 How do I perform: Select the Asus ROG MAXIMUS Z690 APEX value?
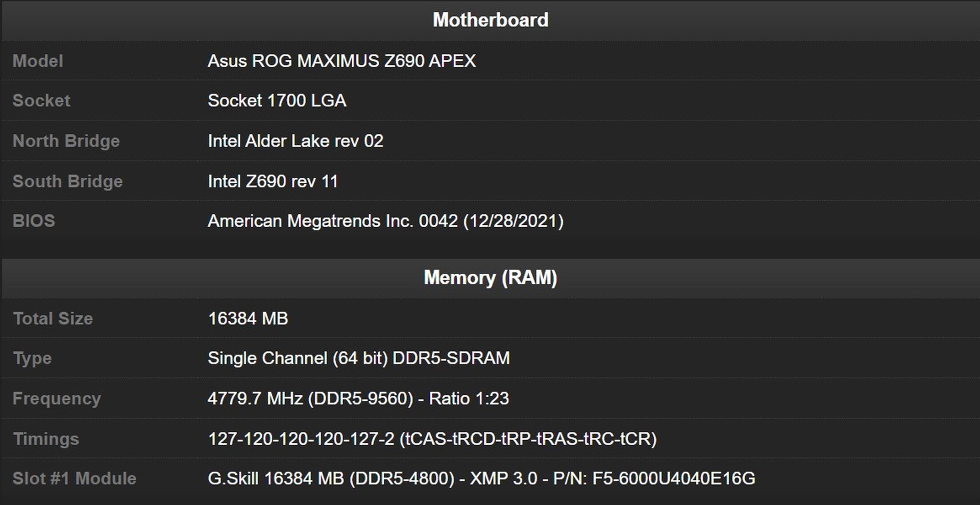(341, 61)
